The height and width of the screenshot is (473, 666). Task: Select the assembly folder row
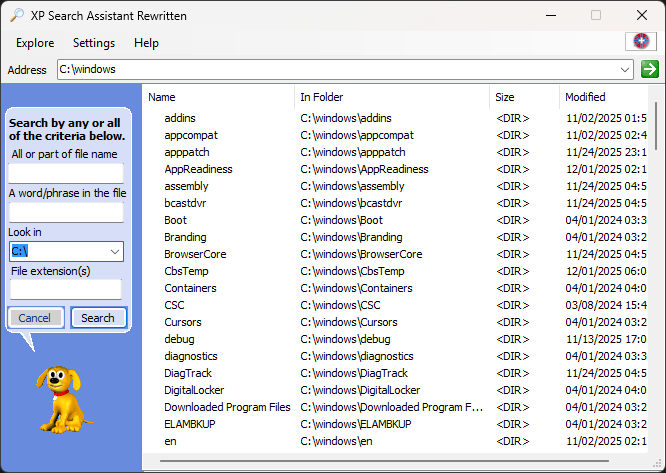pos(395,186)
